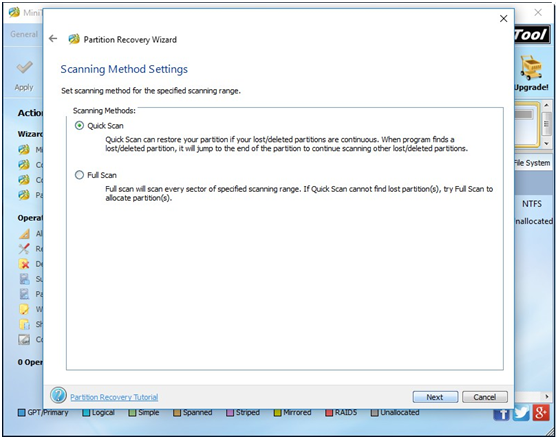The height and width of the screenshot is (439, 558).
Task: Click the Apply checkmark icon
Action: click(24, 67)
